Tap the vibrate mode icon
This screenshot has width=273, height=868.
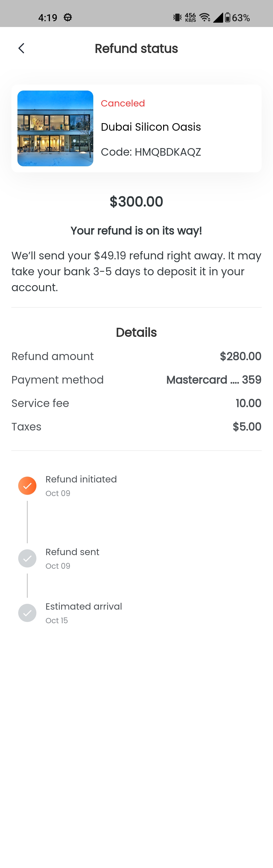[x=177, y=17]
